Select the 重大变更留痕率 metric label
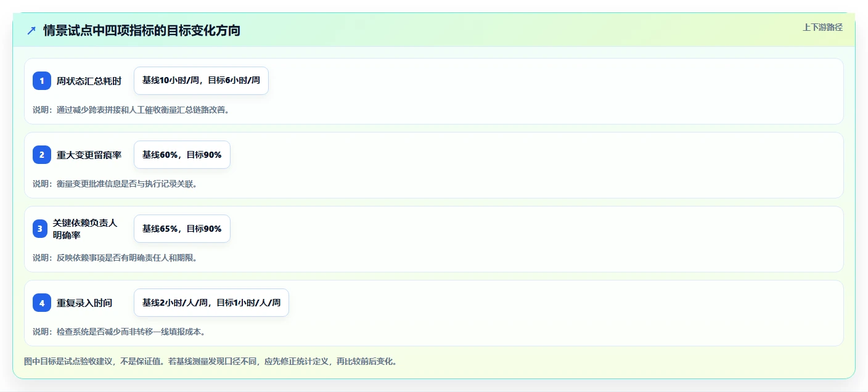Image resolution: width=868 pixels, height=392 pixels. point(89,155)
